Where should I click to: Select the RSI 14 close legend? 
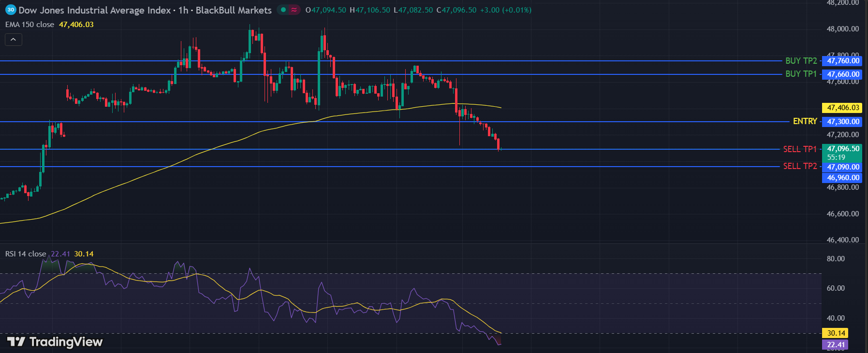coord(26,254)
